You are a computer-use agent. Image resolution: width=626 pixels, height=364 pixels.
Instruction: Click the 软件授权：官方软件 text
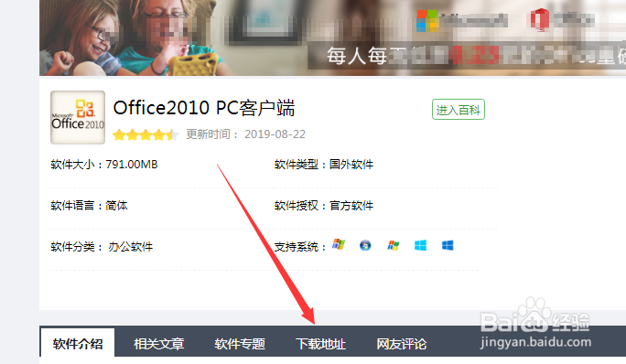click(324, 206)
